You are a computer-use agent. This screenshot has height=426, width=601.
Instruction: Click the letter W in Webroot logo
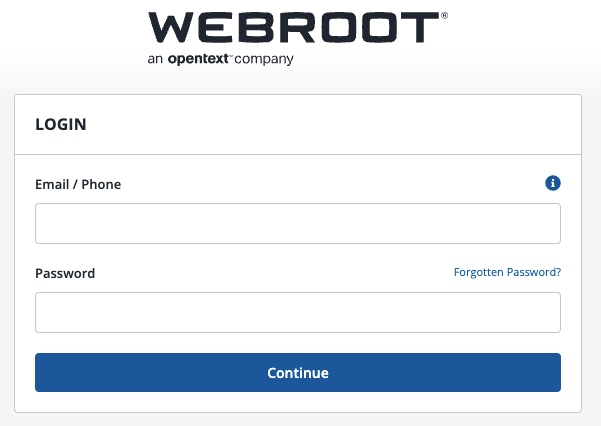pyautogui.click(x=171, y=27)
